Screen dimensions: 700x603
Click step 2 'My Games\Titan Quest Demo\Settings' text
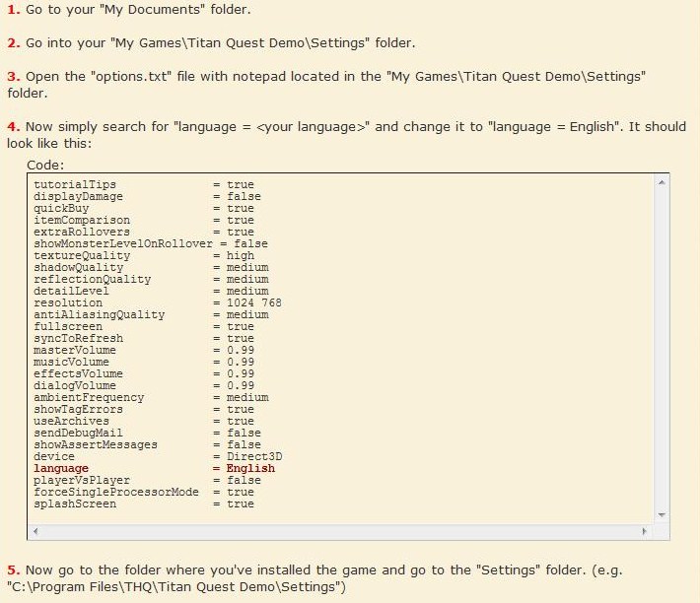(240, 43)
